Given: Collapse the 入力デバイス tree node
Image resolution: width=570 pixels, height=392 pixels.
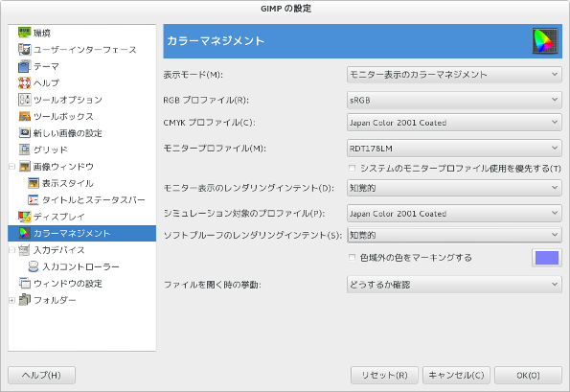Looking at the screenshot, I should pos(12,250).
